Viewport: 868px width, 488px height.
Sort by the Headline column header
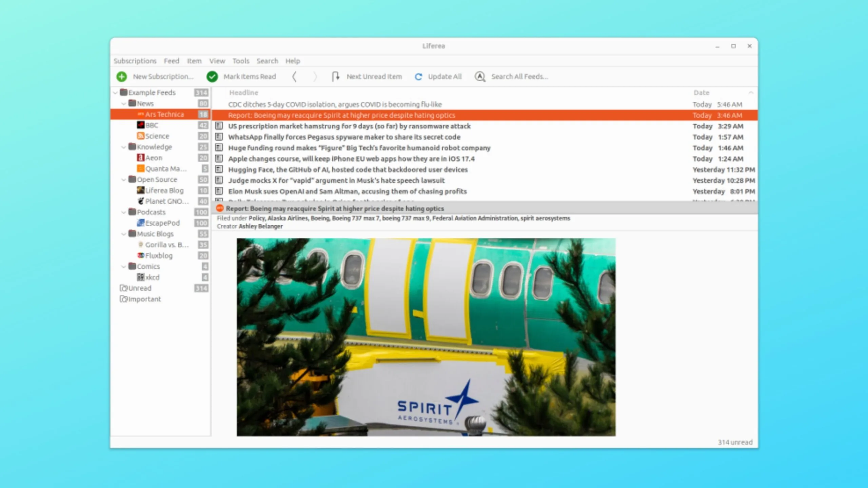tap(243, 93)
